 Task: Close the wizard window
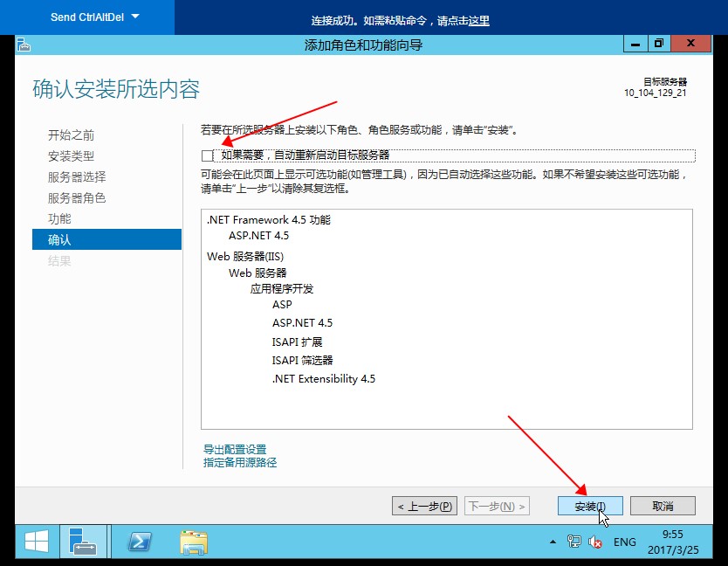[x=690, y=44]
